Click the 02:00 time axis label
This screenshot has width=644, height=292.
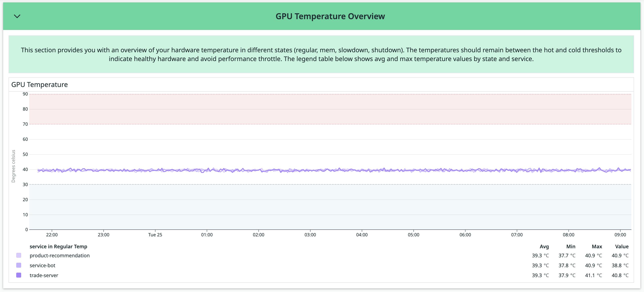[259, 235]
